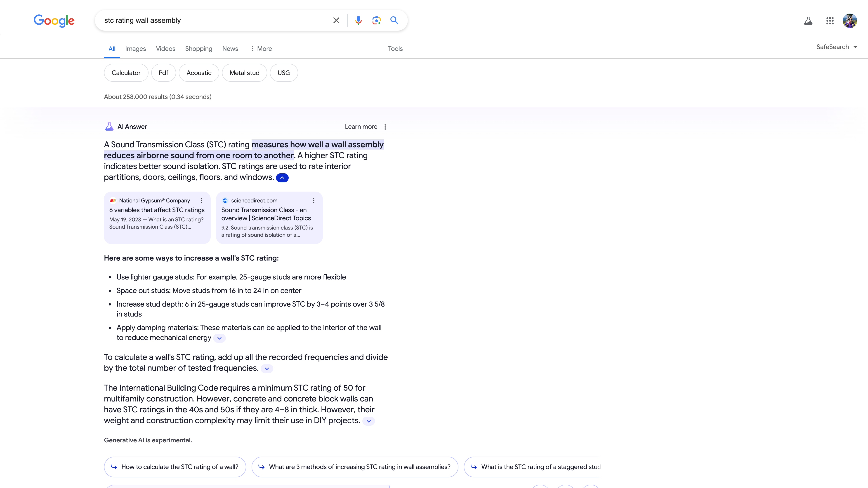Click the search magnifier icon
The width and height of the screenshot is (868, 488).
pos(394,20)
